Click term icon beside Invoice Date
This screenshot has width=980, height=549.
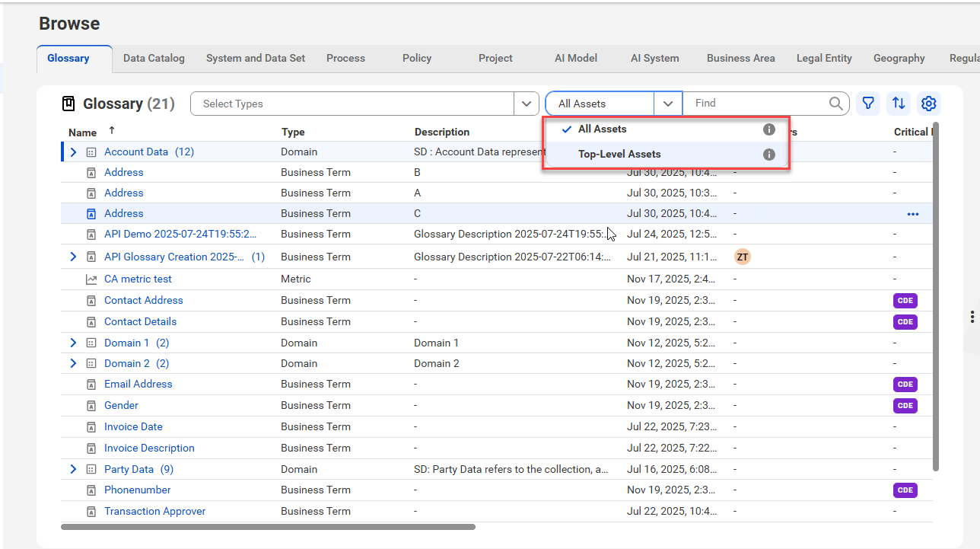[x=91, y=427]
